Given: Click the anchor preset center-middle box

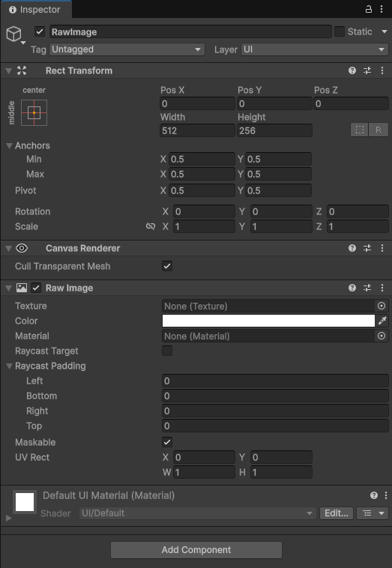Looking at the screenshot, I should tap(34, 112).
